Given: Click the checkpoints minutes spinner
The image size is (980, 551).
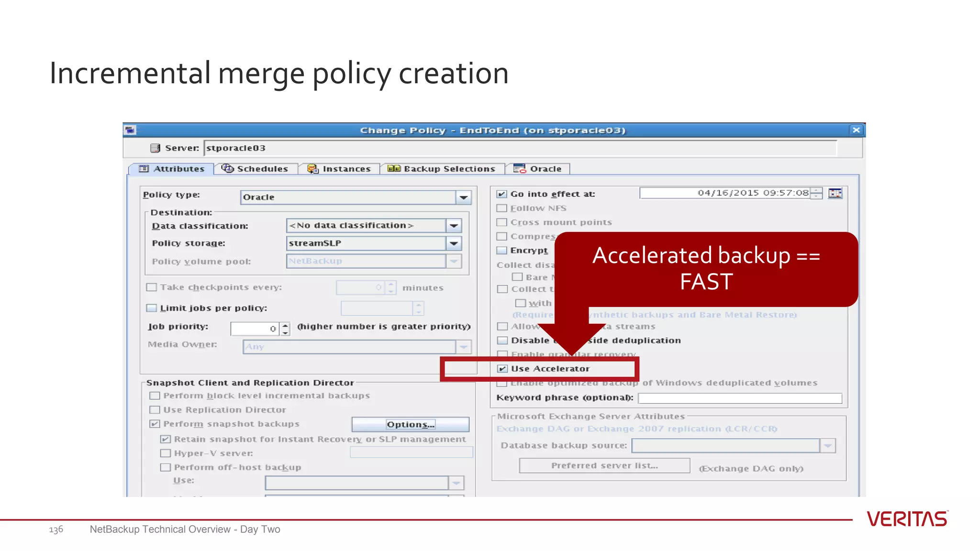Looking at the screenshot, I should (391, 288).
